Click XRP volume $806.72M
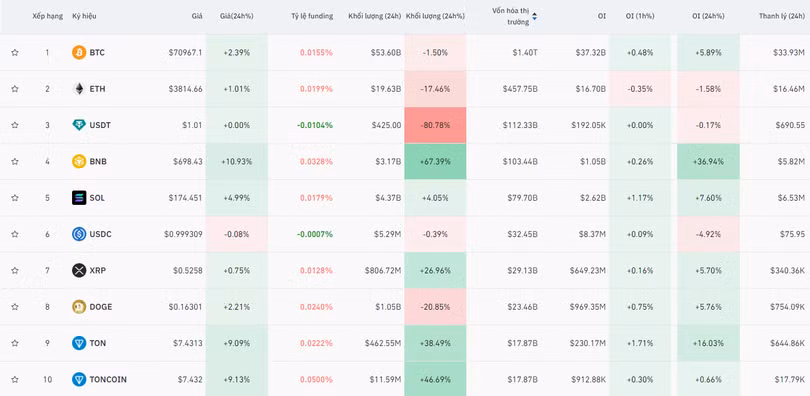Screen dimensions: 810x396 pyautogui.click(x=383, y=271)
